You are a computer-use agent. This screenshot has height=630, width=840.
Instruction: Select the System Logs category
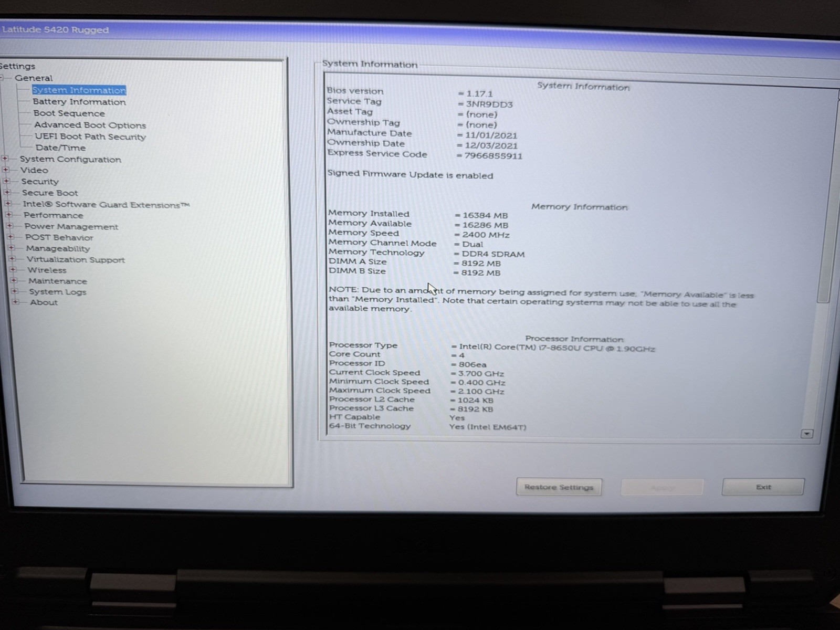pos(58,292)
